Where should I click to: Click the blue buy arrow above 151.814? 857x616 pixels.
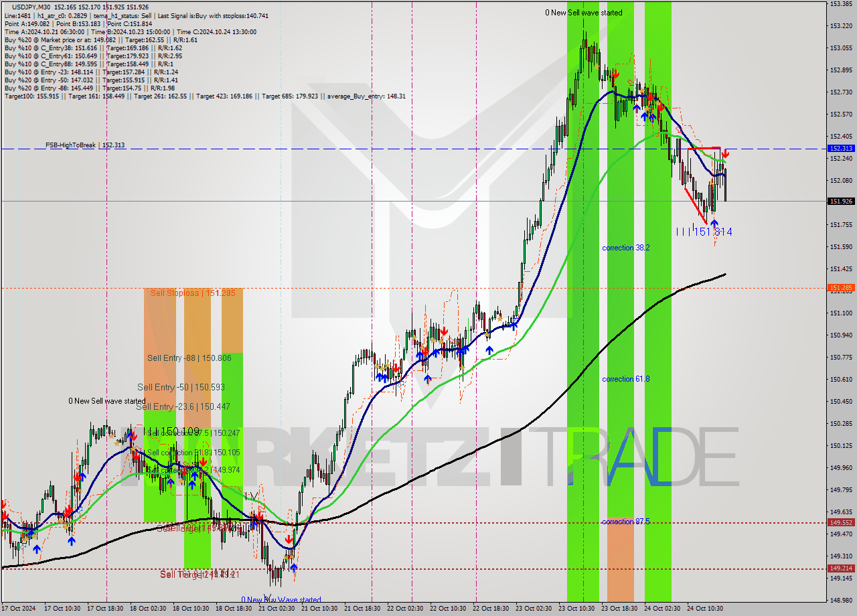pyautogui.click(x=714, y=224)
